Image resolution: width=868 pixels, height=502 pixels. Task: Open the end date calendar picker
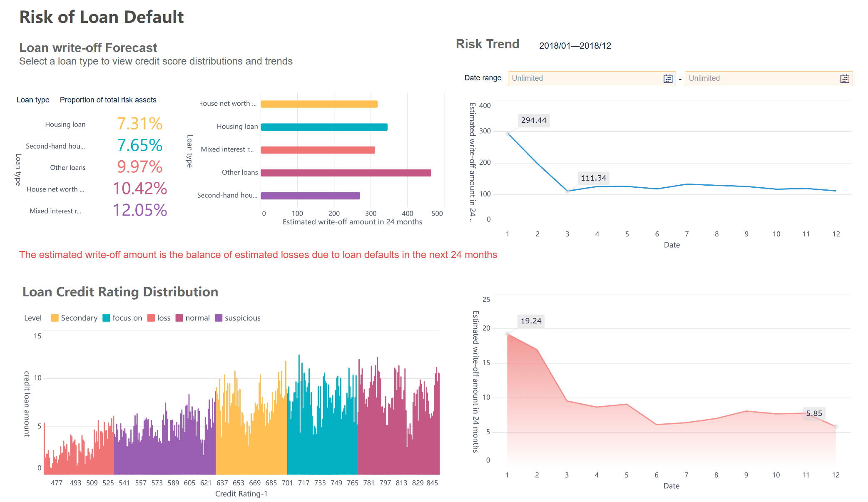click(x=844, y=78)
